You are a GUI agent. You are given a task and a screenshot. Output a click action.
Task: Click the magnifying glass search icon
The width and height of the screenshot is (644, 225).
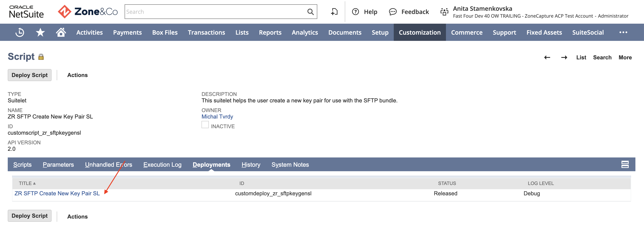point(310,12)
